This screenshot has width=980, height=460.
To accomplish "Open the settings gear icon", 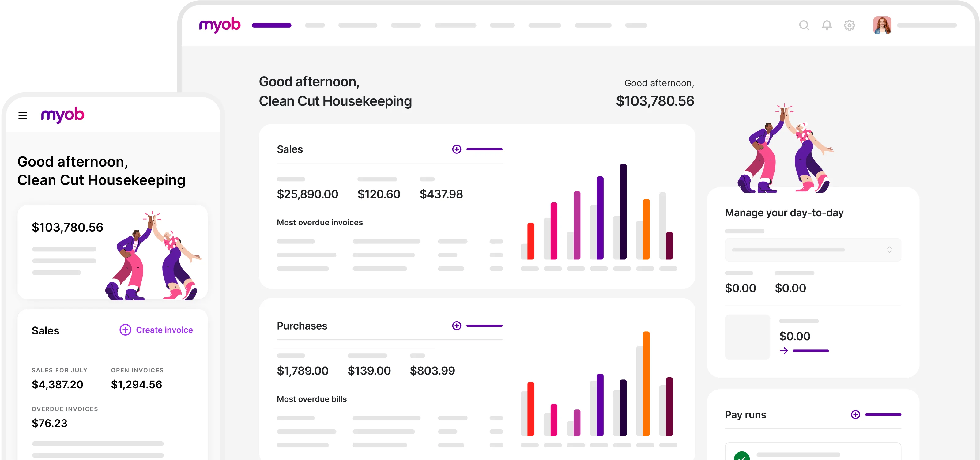I will pyautogui.click(x=849, y=25).
